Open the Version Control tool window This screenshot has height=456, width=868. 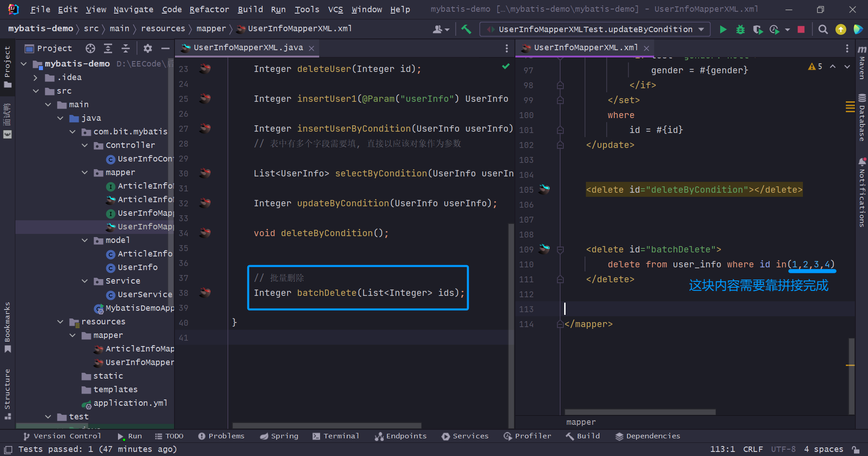tap(62, 436)
